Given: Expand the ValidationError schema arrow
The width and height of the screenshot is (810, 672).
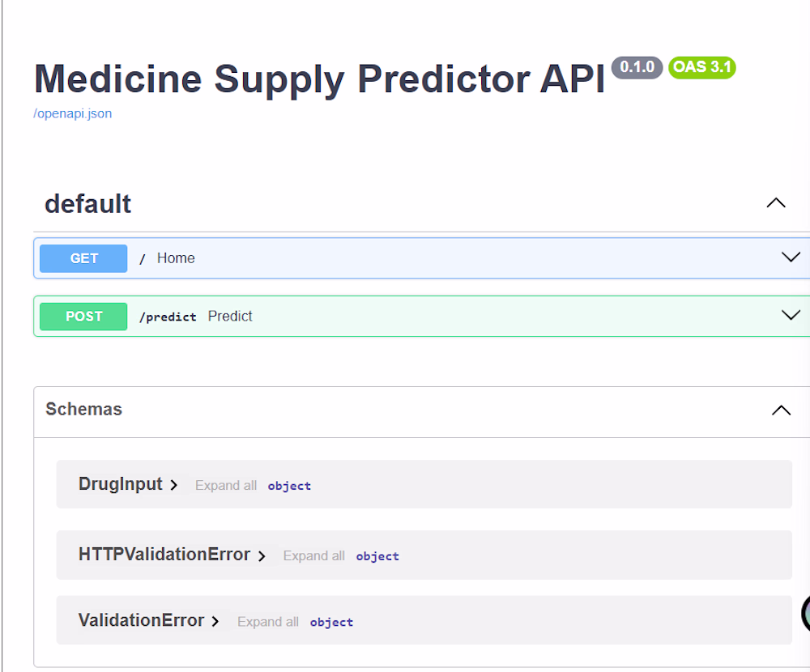Looking at the screenshot, I should pos(215,622).
